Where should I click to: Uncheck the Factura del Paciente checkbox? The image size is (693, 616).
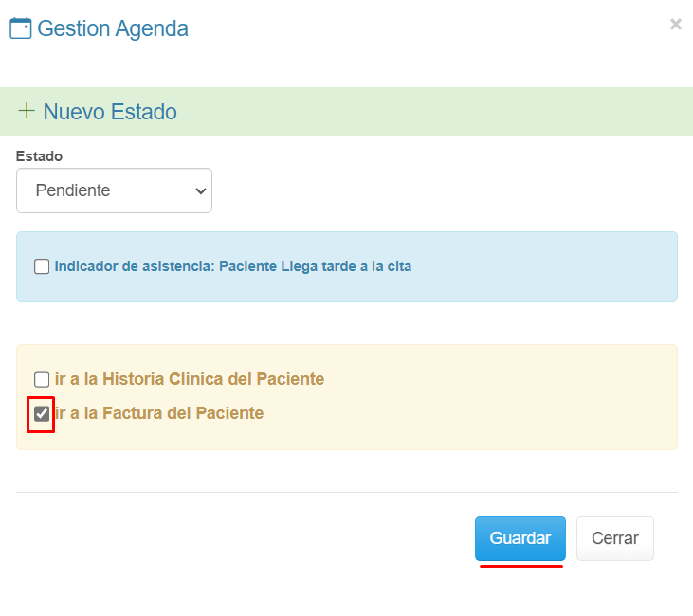(x=42, y=413)
